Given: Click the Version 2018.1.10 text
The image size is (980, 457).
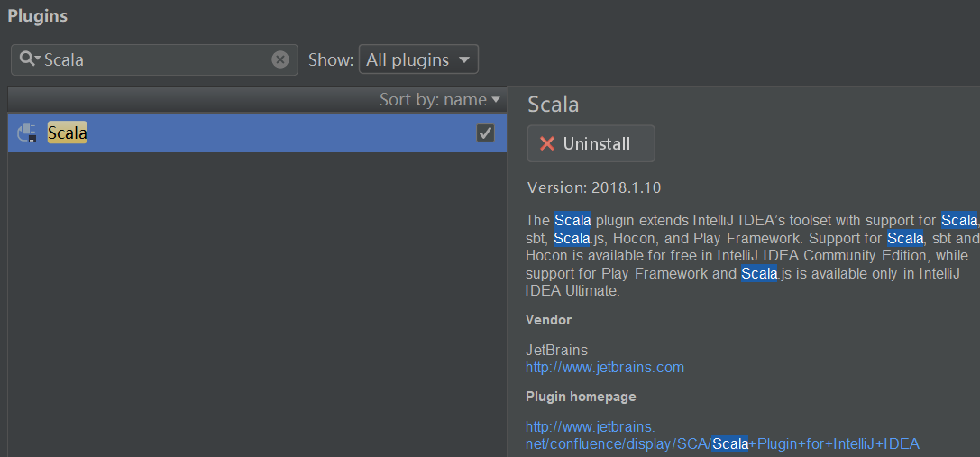Looking at the screenshot, I should (x=593, y=188).
